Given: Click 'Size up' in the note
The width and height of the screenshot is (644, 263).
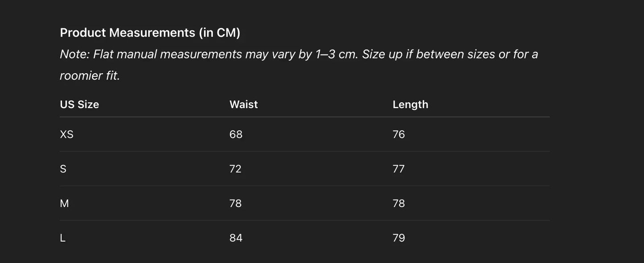Looking at the screenshot, I should (x=382, y=54).
